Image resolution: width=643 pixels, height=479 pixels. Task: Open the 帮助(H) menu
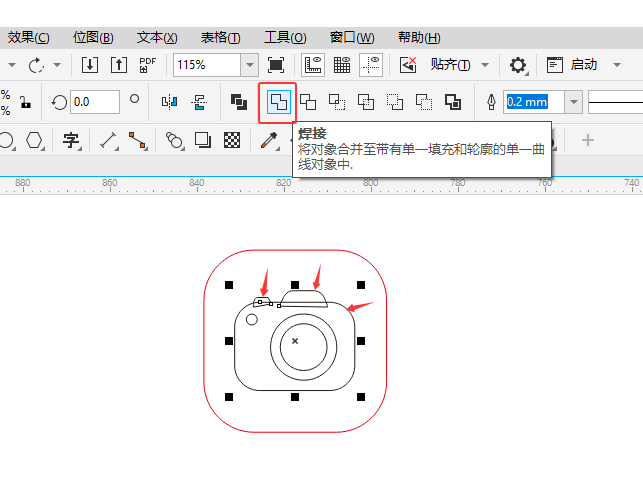pos(419,38)
